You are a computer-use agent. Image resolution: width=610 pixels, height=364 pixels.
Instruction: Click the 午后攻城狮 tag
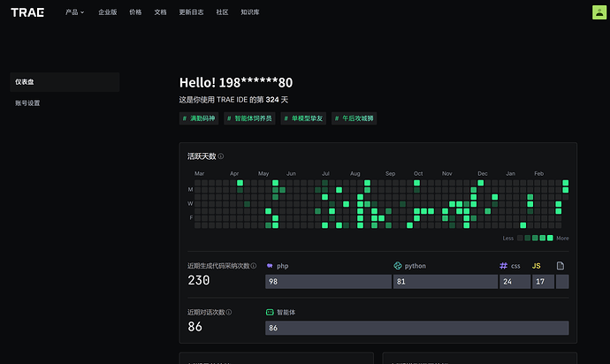coord(354,118)
